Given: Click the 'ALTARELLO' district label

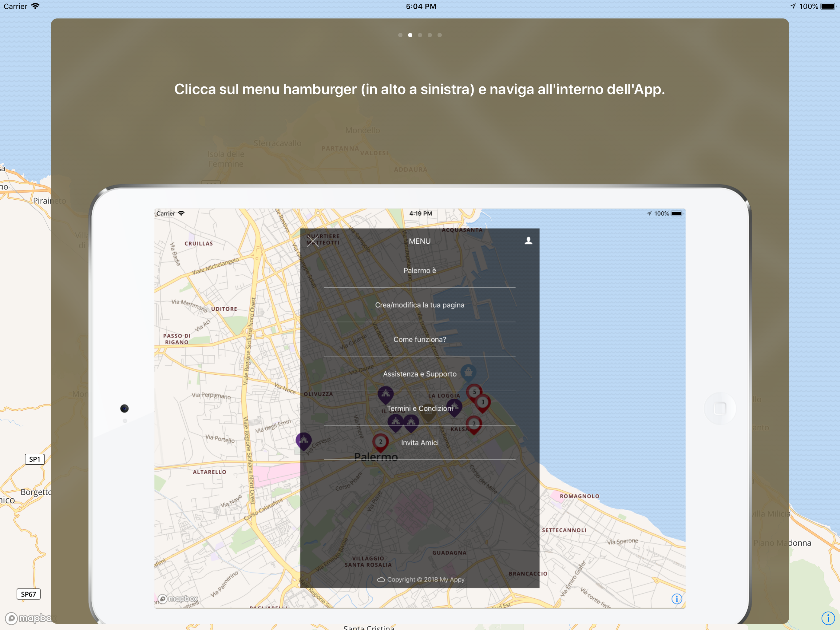Looking at the screenshot, I should tap(210, 472).
